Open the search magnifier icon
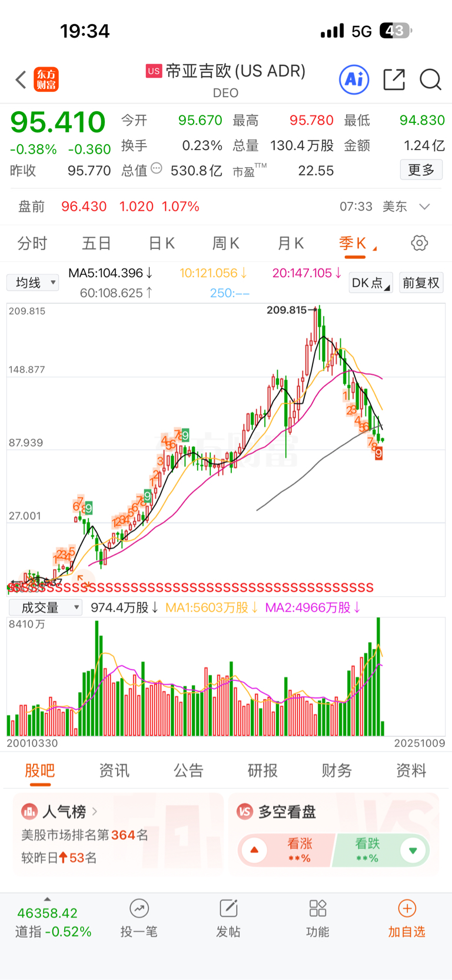Screen dimensions: 452x980 430,79
